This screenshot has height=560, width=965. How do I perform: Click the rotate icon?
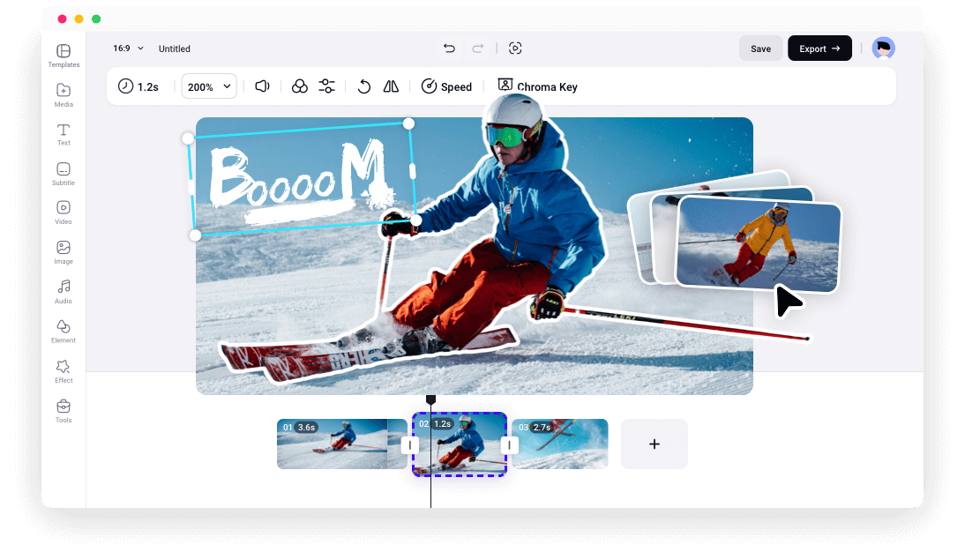click(x=364, y=86)
